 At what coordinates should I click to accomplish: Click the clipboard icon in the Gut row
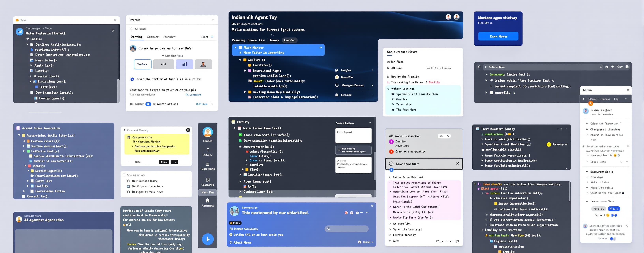457,241
